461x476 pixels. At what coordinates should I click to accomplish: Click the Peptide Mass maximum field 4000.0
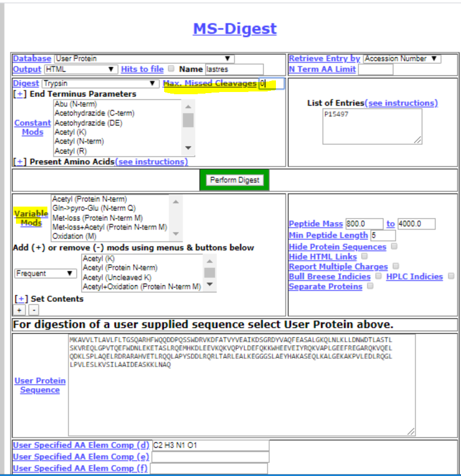point(416,224)
